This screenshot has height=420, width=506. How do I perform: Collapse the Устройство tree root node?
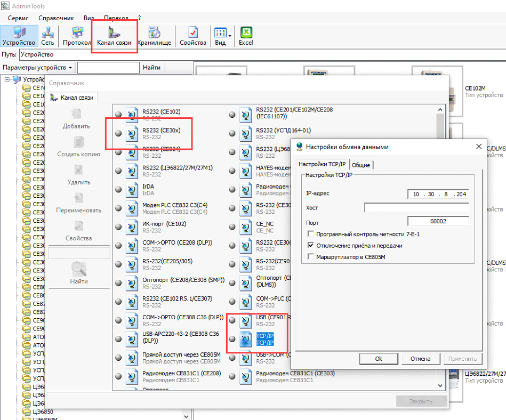tap(7, 79)
